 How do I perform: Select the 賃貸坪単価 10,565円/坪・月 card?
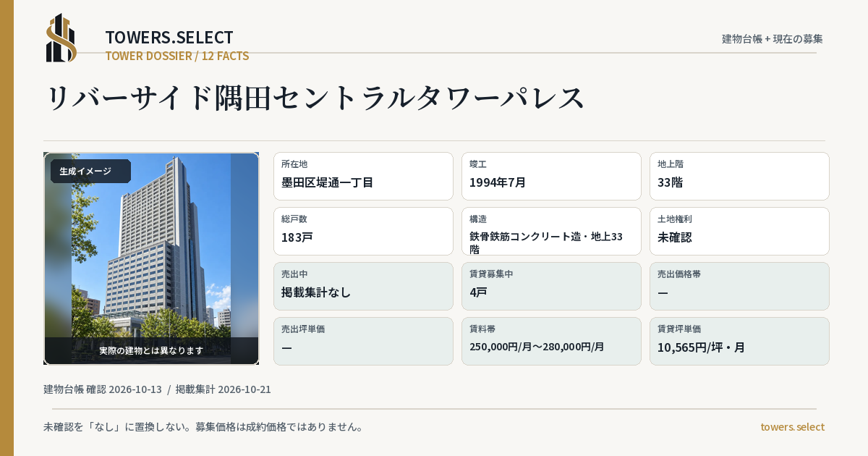click(x=739, y=341)
